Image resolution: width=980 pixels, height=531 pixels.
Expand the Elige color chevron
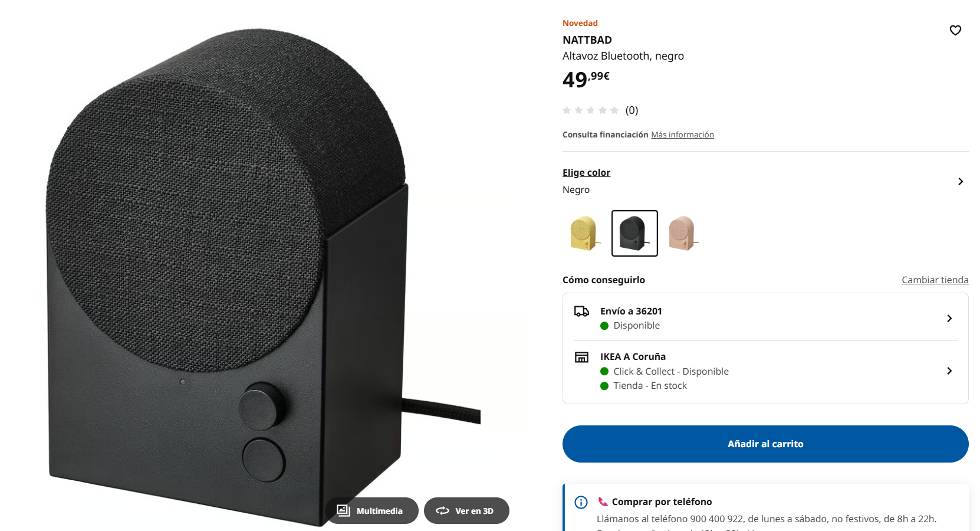pos(961,181)
